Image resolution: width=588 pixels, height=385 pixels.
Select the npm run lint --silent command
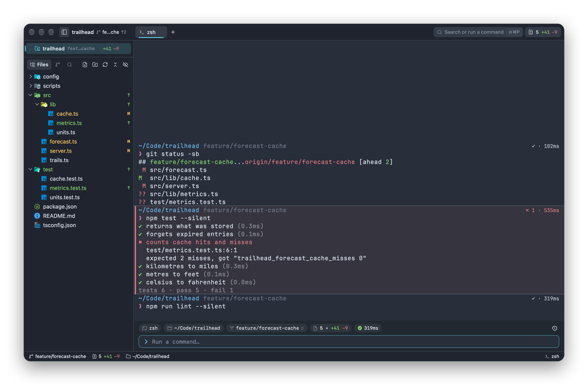(x=186, y=306)
